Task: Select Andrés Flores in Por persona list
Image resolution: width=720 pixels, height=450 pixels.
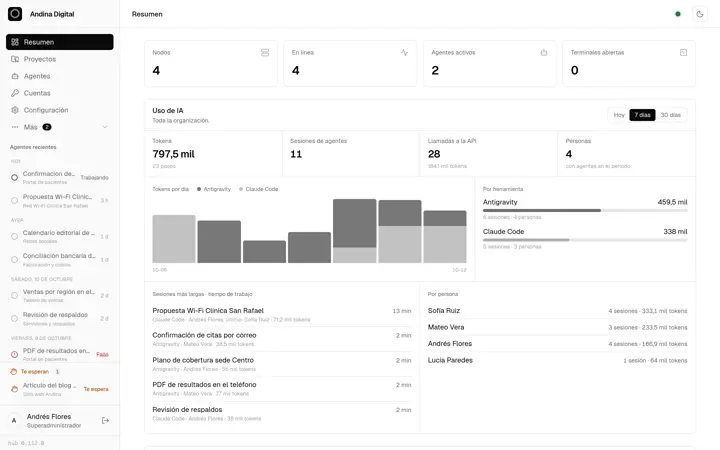Action: click(x=557, y=344)
